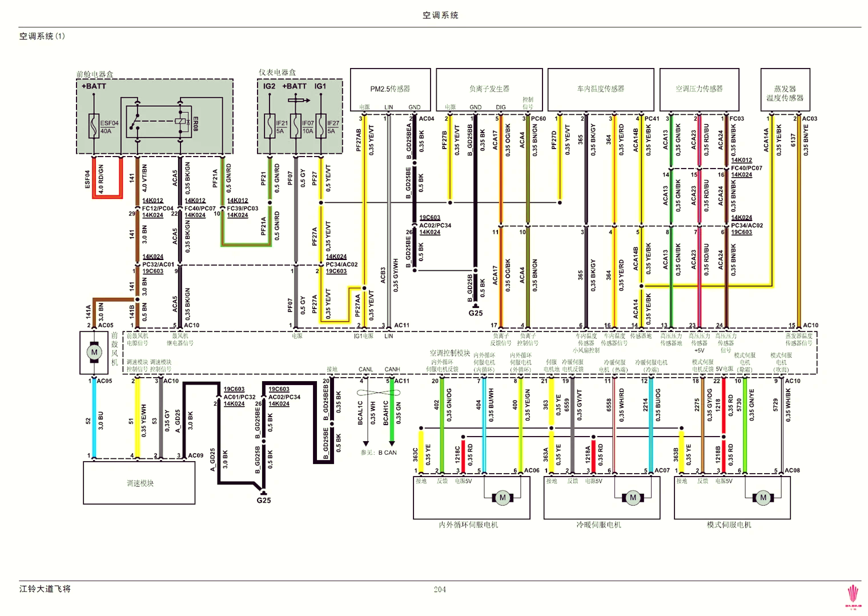868x616 pixels.
Task: Click the IF07 10A fuse symbol
Action: click(x=296, y=126)
